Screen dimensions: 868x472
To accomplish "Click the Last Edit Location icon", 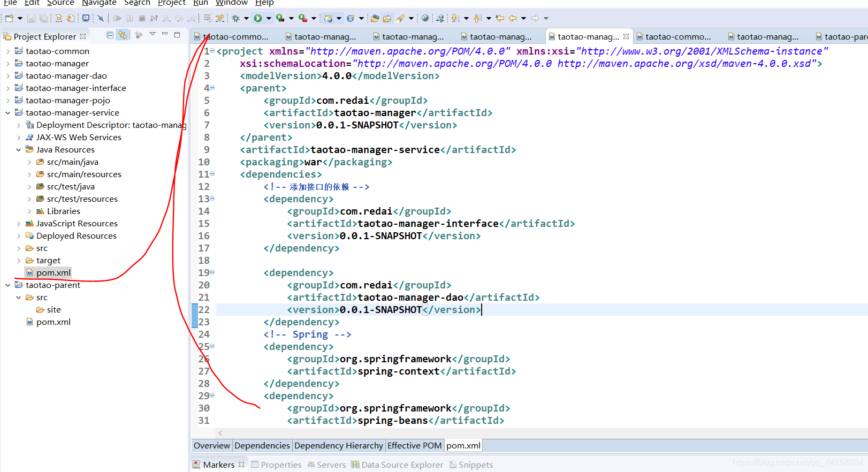I will tap(500, 18).
